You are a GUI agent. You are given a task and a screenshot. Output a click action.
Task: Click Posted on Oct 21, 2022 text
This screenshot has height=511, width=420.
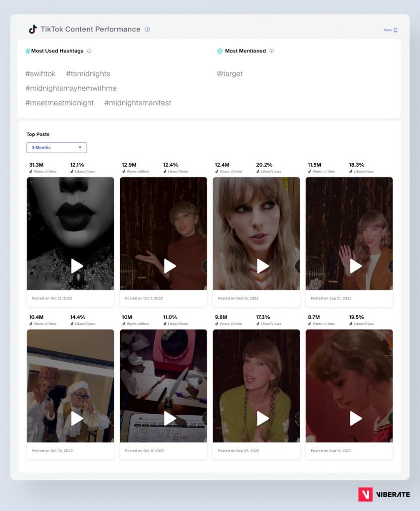52,298
